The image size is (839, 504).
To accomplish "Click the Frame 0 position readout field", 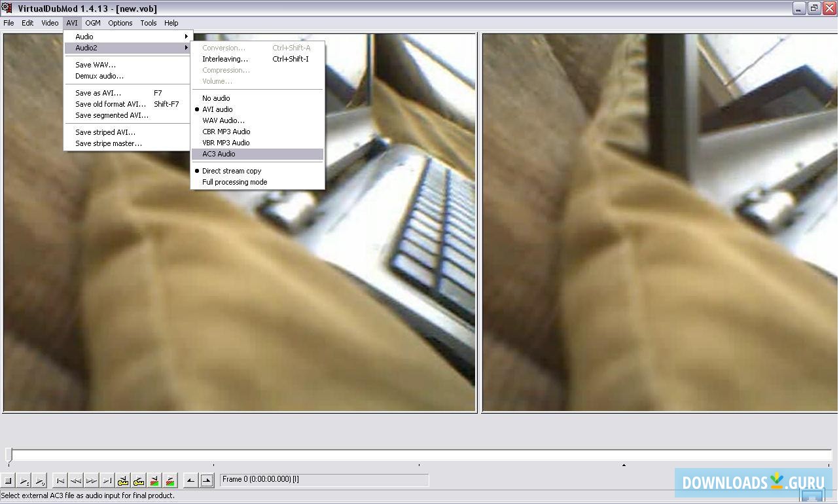I will 325,480.
